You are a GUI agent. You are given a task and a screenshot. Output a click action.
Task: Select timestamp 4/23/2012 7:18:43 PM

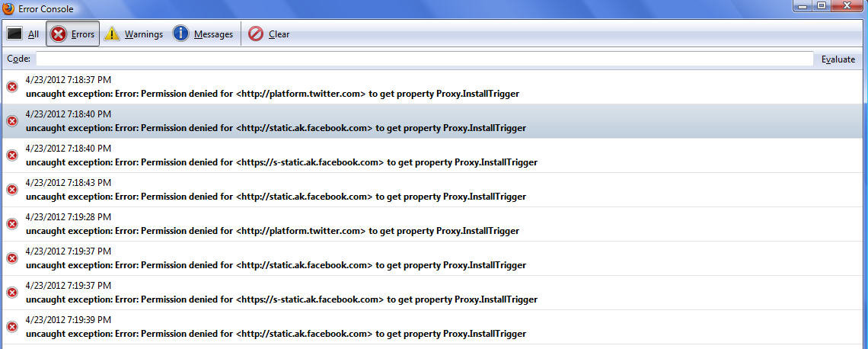[x=69, y=183]
